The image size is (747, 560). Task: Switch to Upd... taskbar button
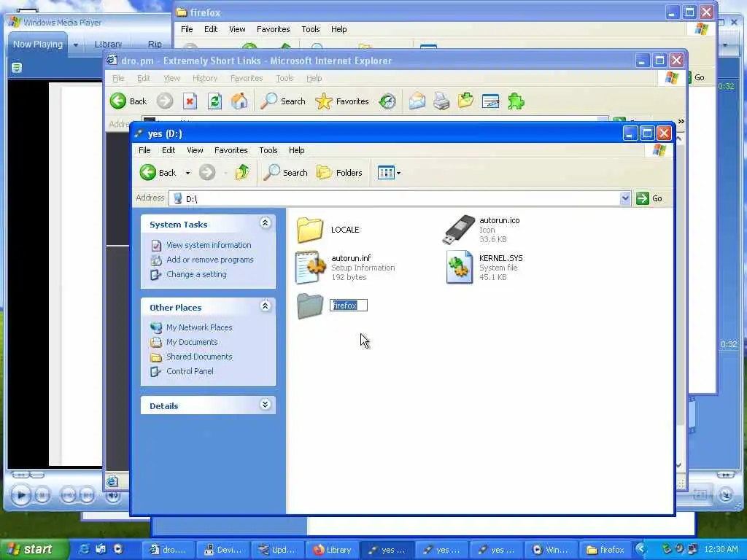click(x=278, y=550)
